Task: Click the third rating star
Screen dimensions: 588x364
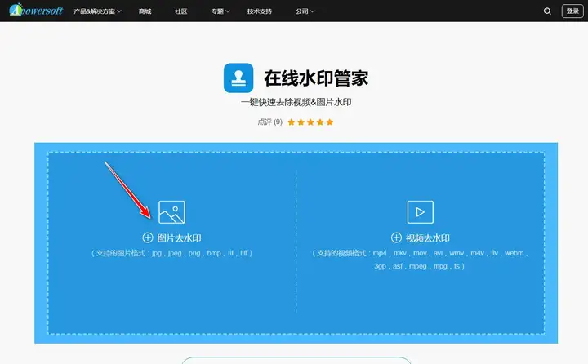Action: 310,122
